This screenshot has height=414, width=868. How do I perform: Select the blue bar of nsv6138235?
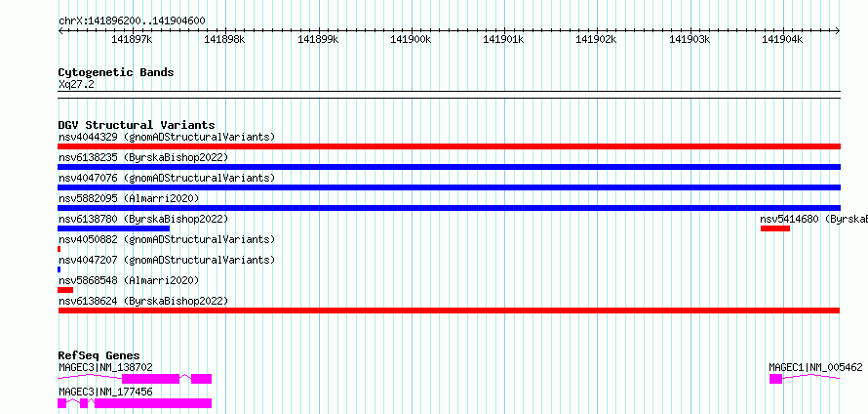click(x=449, y=167)
